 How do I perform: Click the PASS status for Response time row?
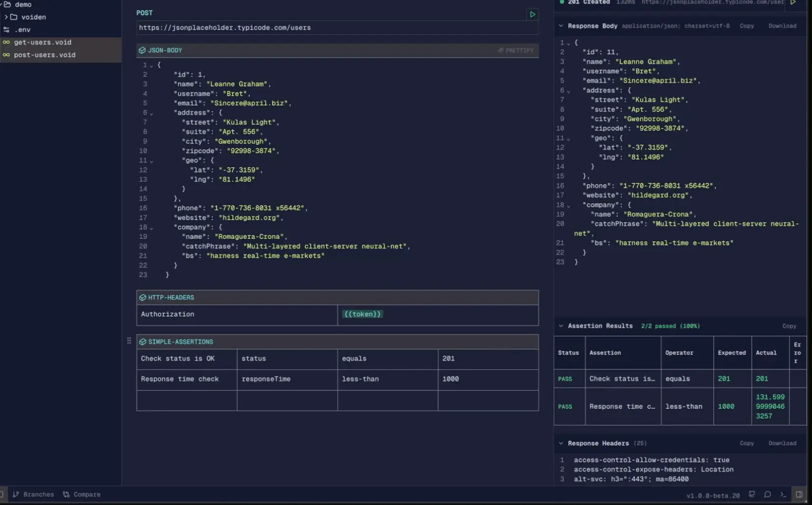click(x=565, y=407)
